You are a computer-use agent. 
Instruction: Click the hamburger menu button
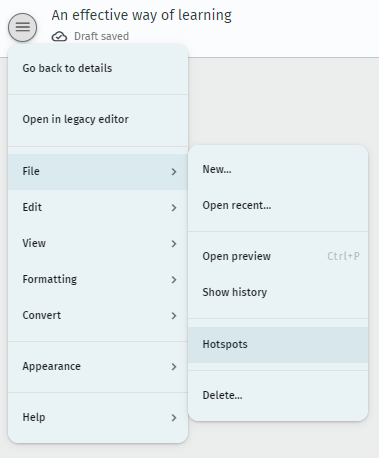(x=22, y=27)
